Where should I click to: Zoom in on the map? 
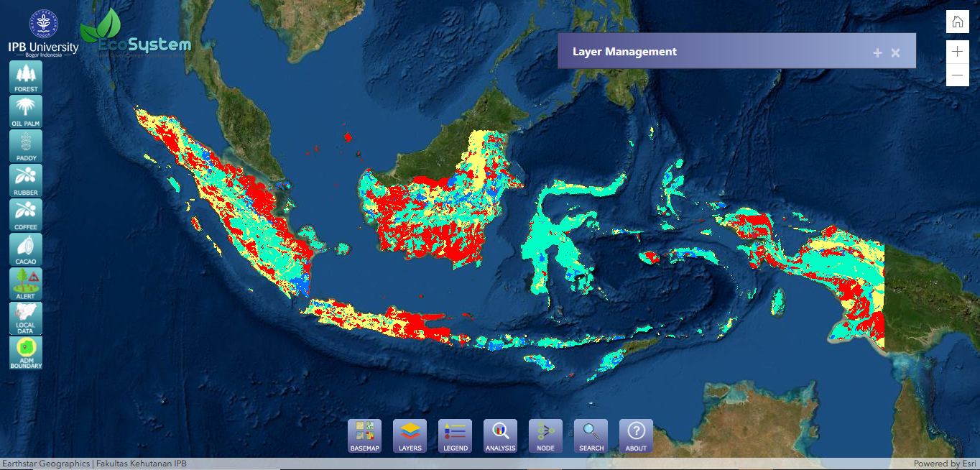[x=958, y=52]
